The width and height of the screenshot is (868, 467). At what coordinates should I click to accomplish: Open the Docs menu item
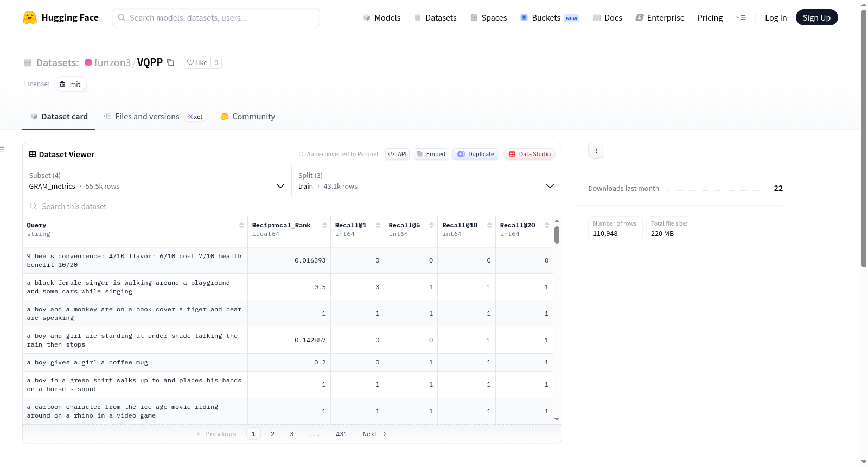(608, 17)
